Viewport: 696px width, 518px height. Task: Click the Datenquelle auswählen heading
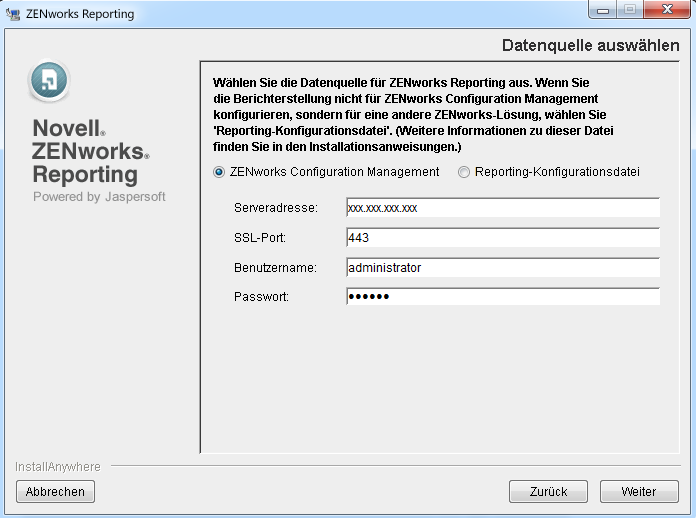(x=590, y=45)
